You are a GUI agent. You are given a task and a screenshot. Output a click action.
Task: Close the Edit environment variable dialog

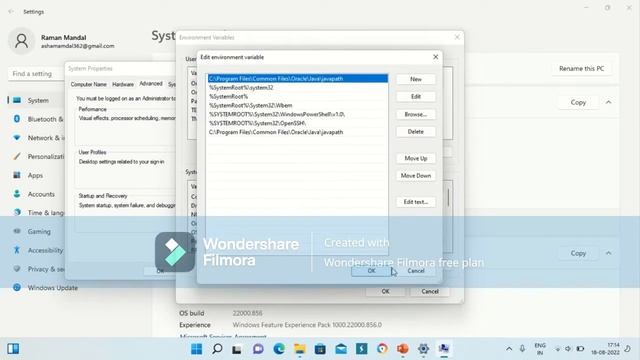436,57
